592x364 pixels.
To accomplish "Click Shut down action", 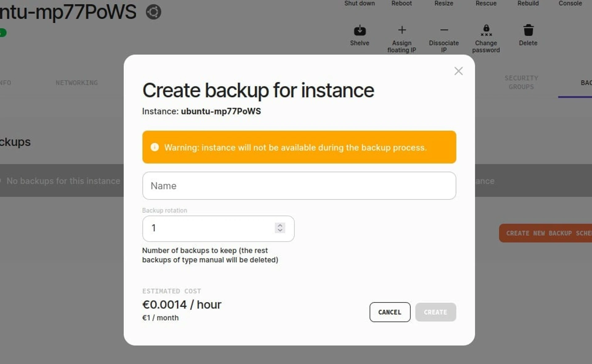I will (360, 3).
